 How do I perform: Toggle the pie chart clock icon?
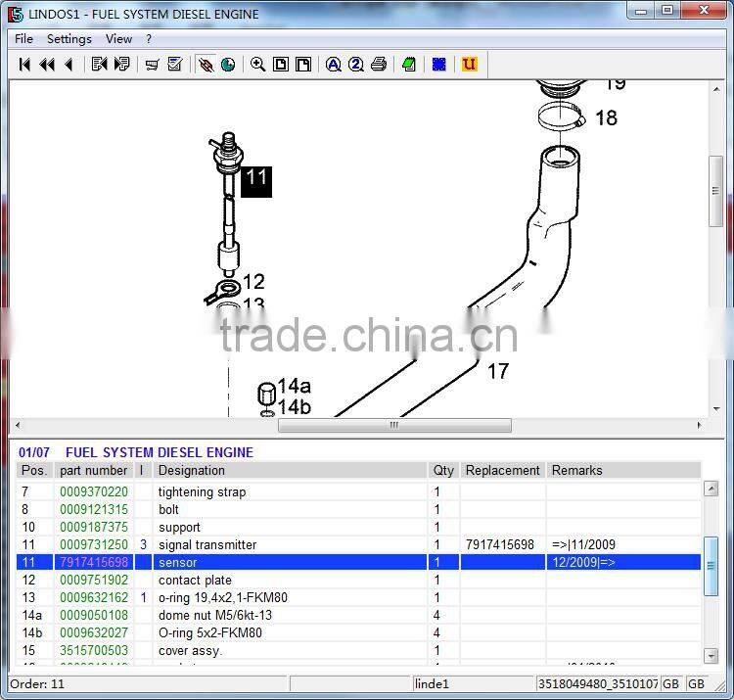pyautogui.click(x=228, y=65)
